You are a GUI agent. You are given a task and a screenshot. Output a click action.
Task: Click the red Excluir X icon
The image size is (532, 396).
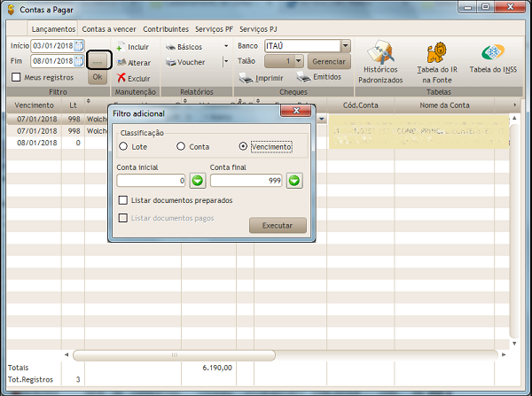pyautogui.click(x=121, y=78)
